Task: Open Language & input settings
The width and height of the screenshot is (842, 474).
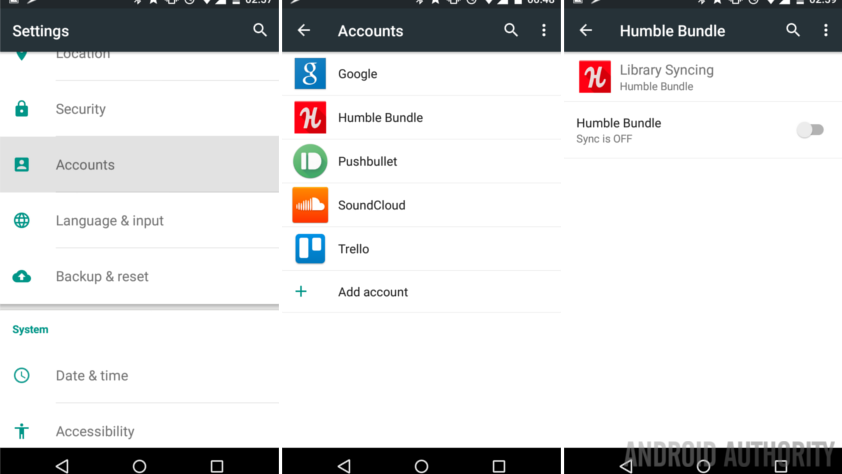Action: tap(140, 220)
